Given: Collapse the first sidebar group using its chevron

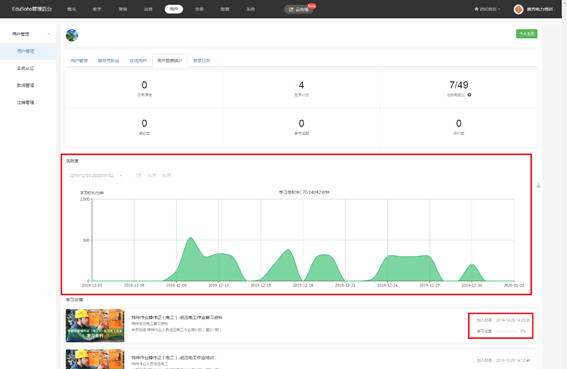Looking at the screenshot, I should tap(49, 34).
